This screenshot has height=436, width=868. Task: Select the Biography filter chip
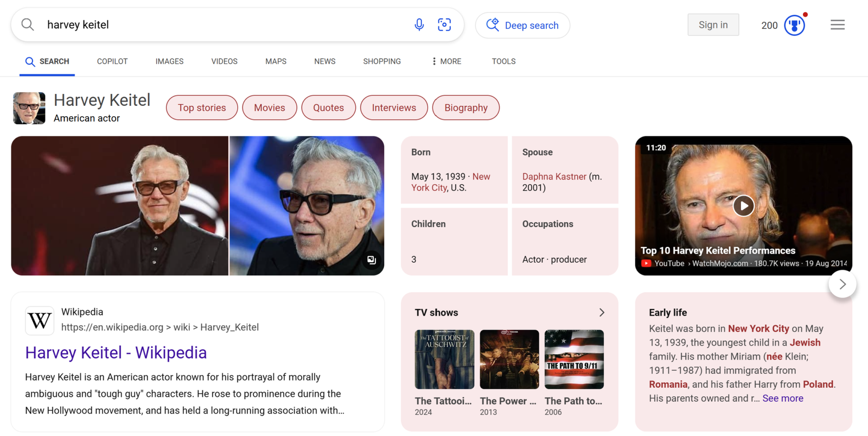[x=465, y=108]
